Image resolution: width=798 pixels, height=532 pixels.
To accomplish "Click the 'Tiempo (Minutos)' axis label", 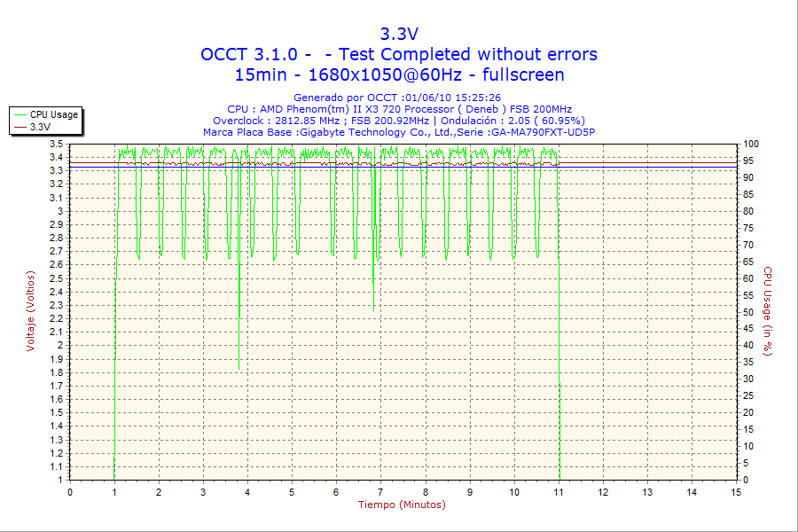I will [402, 505].
